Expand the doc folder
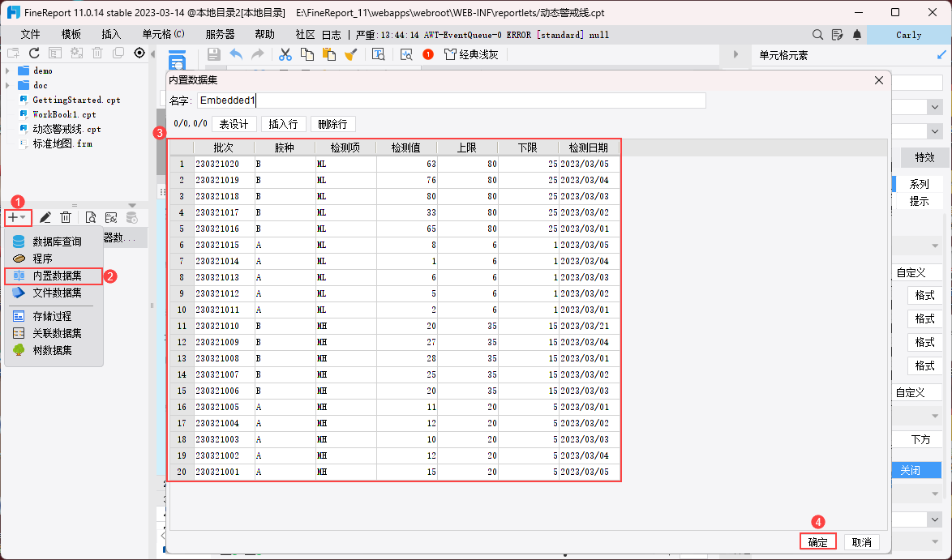Image resolution: width=952 pixels, height=560 pixels. pos(8,85)
